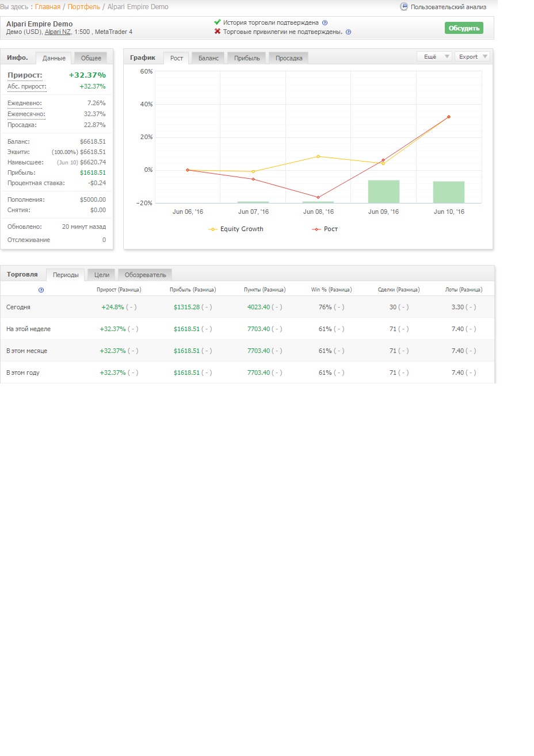The height and width of the screenshot is (756, 534).
Task: Click the Ежемесячно label
Action: [26, 114]
